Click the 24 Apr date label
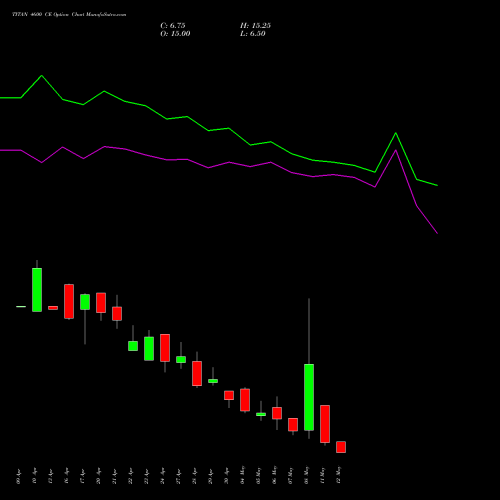The width and height of the screenshot is (500, 500). [x=163, y=477]
